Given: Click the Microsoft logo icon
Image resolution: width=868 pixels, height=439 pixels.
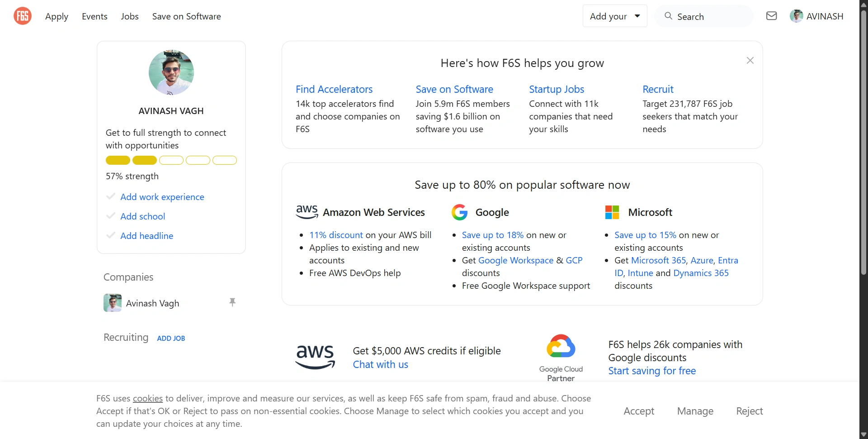Looking at the screenshot, I should (612, 212).
